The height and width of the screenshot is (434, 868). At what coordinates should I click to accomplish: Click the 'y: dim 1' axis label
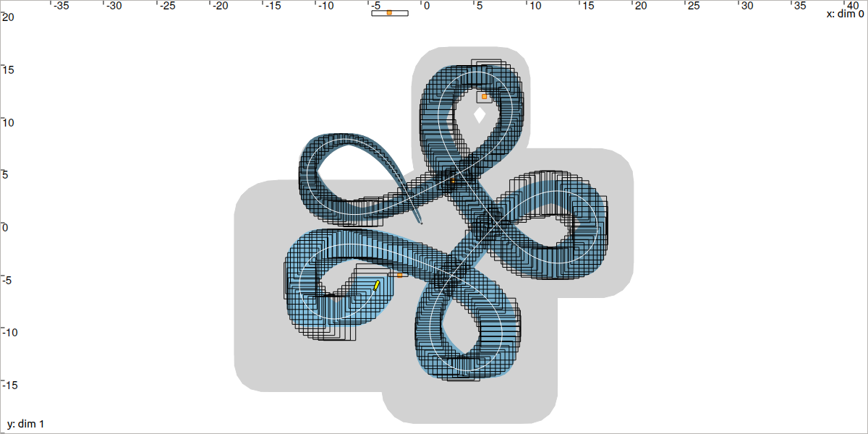click(x=26, y=424)
